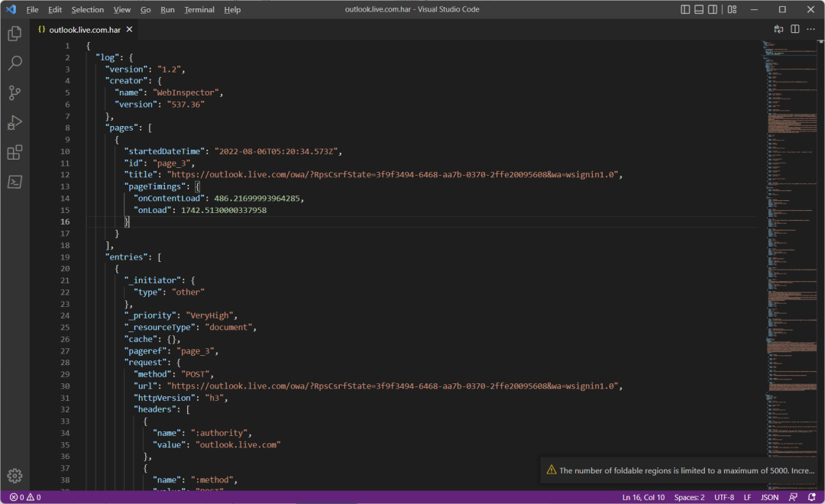The image size is (825, 504).
Task: Click the URL in the "title" line
Action: 393,175
